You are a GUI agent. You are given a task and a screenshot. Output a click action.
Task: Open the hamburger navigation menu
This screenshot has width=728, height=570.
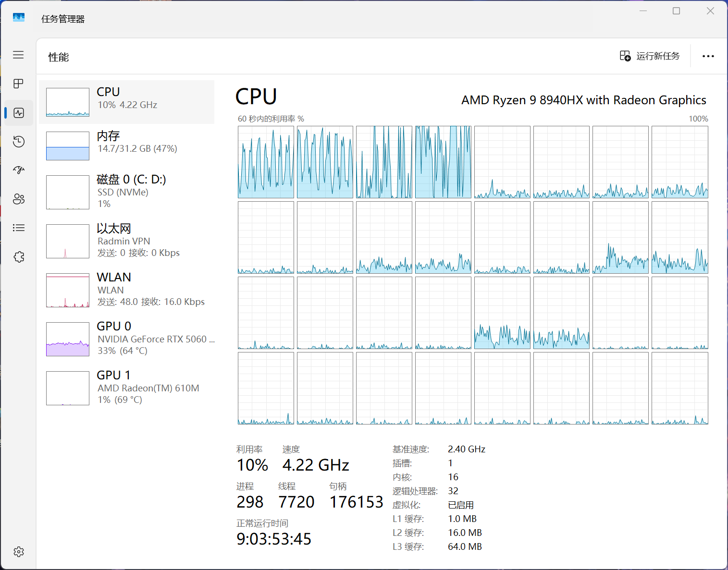pyautogui.click(x=18, y=55)
